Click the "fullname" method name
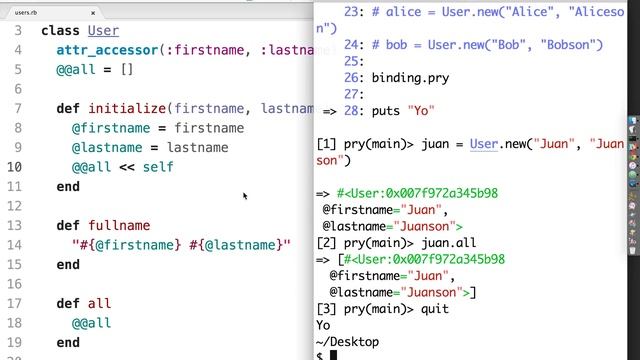Screen dimensions: 640x360 pyautogui.click(x=119, y=225)
